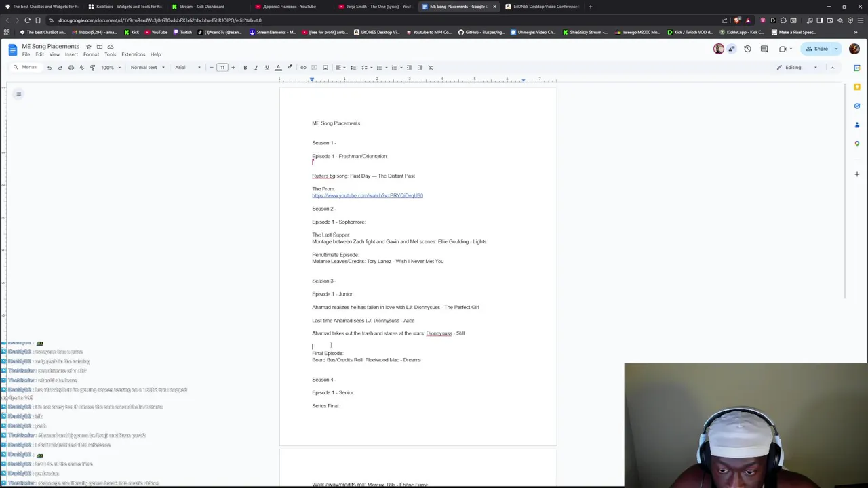Open the View menu
Screen dimensions: 868x488
coord(54,54)
